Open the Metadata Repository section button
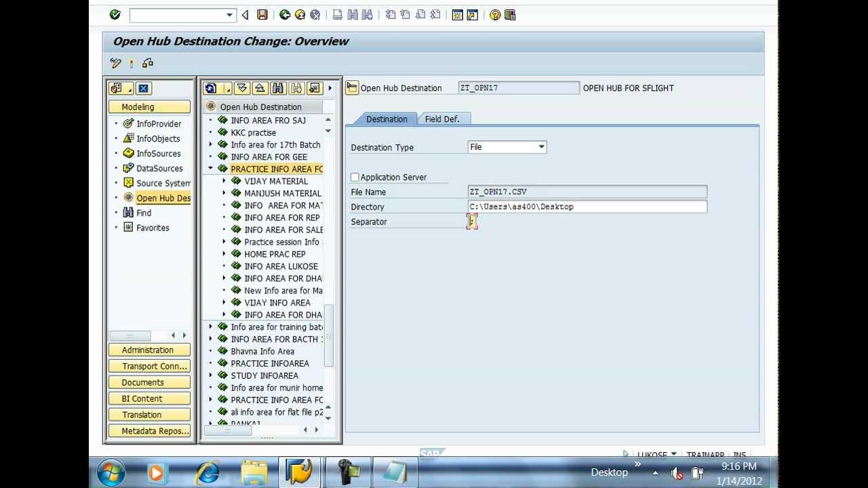Viewport: 868px width, 488px height. 149,431
